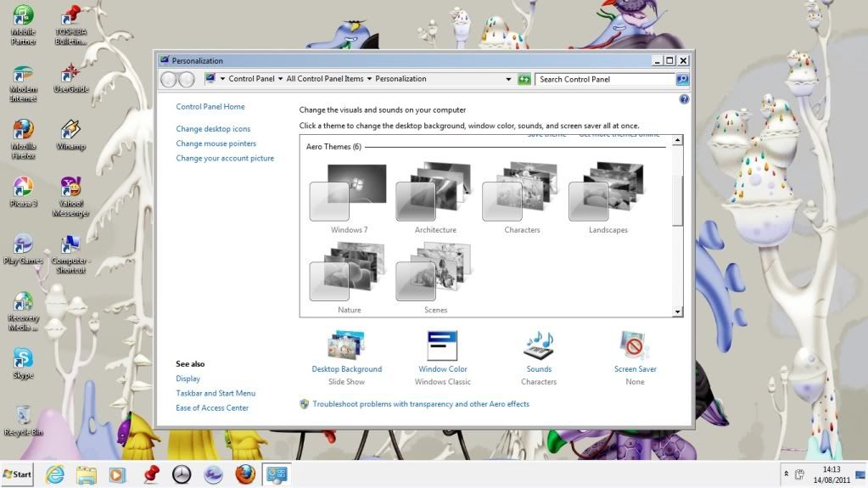The width and height of the screenshot is (868, 488).
Task: Open Windows Media Player taskbar icon
Action: tap(117, 474)
